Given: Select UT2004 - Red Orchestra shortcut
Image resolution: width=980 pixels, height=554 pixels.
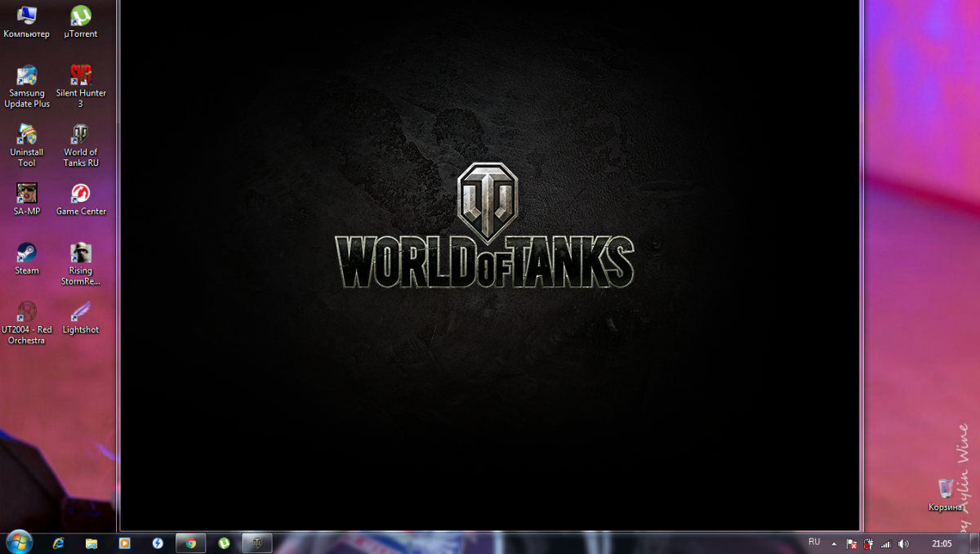Looking at the screenshot, I should click(x=26, y=323).
